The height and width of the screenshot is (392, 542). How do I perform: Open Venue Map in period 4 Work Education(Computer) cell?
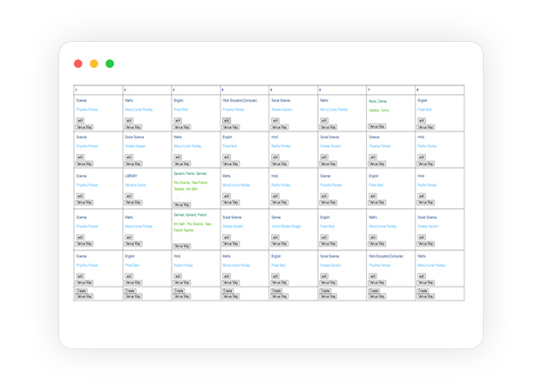[x=231, y=127]
